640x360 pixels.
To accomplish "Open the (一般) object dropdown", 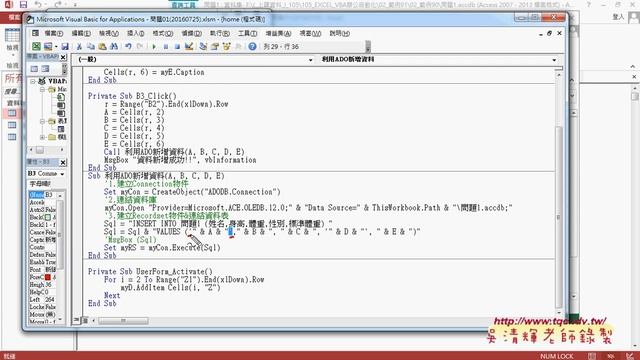I will tap(310, 60).
